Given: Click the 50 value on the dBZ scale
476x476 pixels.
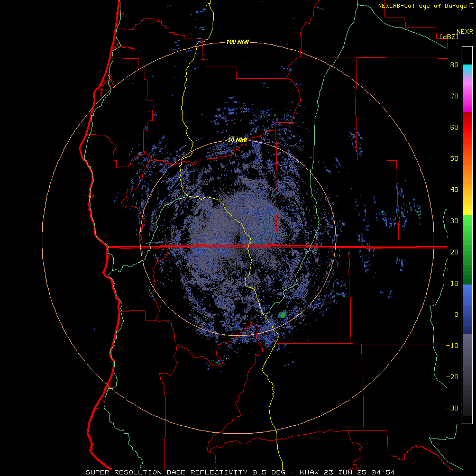Looking at the screenshot, I should (x=454, y=159).
